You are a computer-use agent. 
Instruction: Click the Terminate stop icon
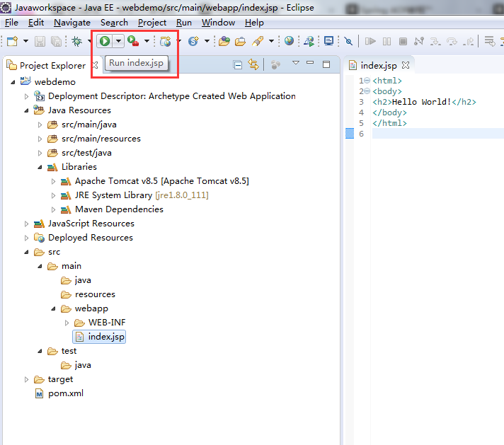[403, 41]
